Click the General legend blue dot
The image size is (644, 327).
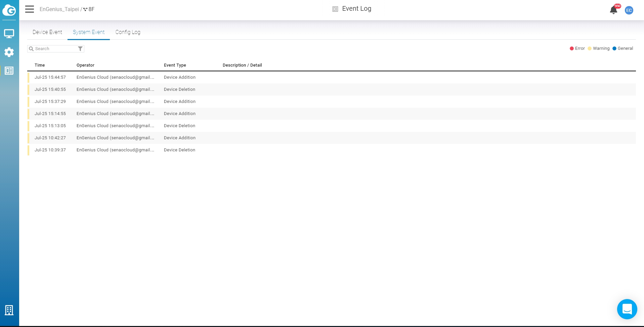point(614,48)
